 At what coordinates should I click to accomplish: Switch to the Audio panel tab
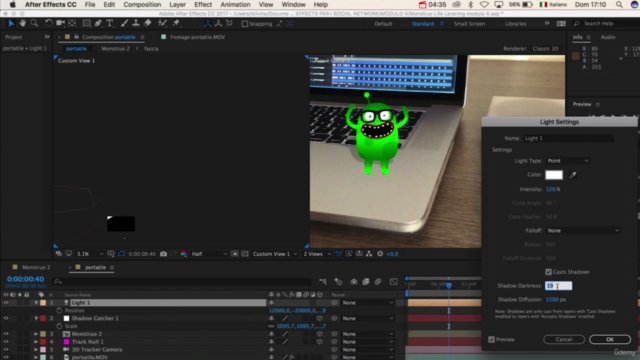pos(608,37)
